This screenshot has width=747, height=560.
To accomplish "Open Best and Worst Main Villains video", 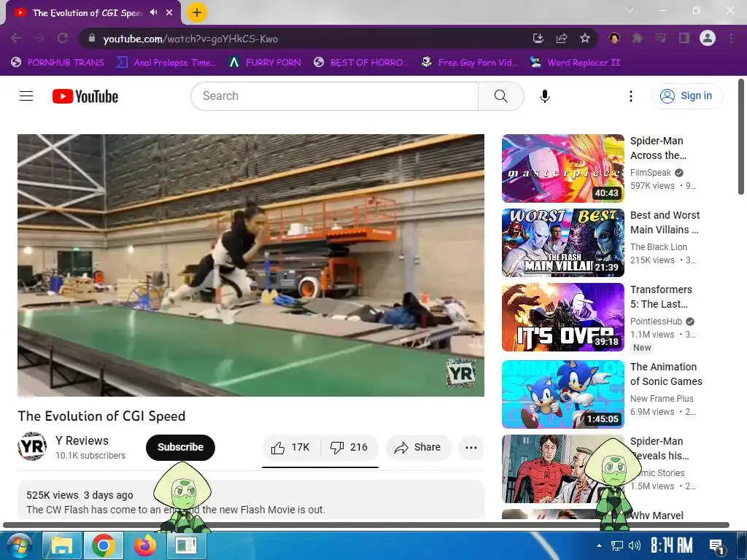I will tap(665, 222).
